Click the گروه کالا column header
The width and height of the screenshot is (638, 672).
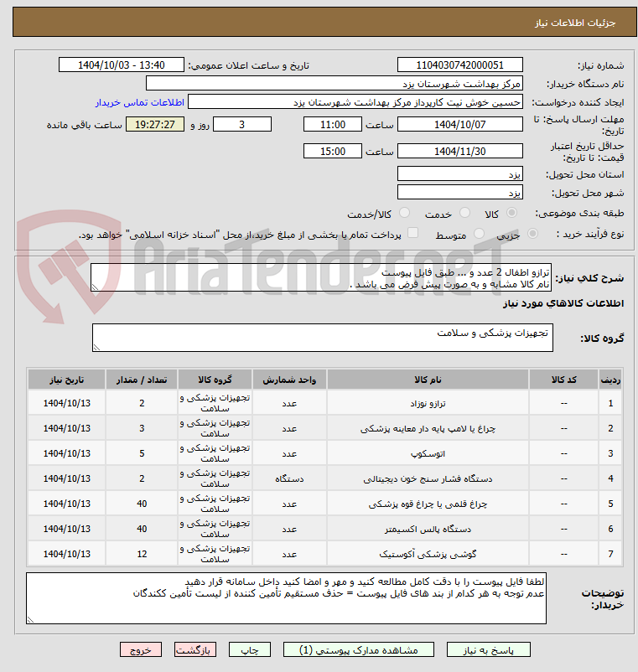coord(215,380)
